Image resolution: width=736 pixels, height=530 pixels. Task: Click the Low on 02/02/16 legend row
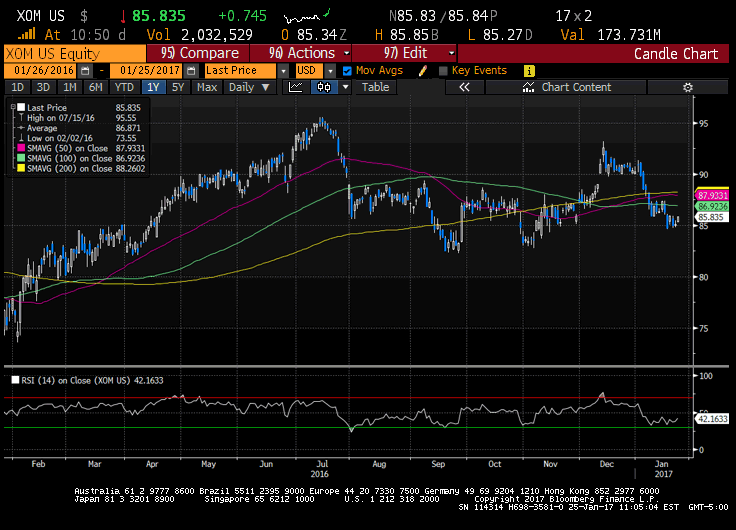tap(77, 138)
